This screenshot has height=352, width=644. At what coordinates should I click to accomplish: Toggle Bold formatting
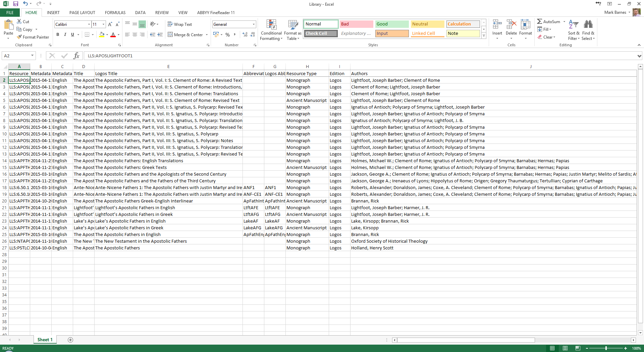[x=58, y=35]
